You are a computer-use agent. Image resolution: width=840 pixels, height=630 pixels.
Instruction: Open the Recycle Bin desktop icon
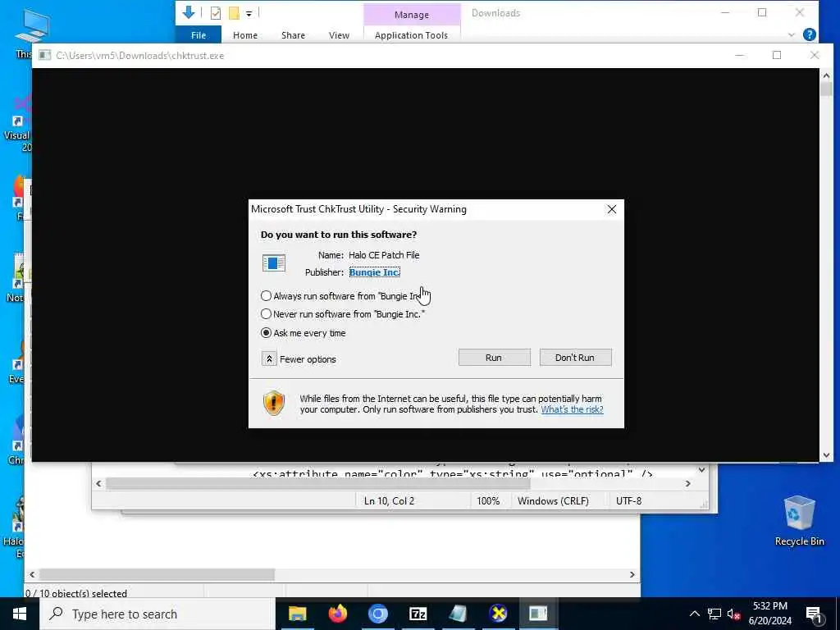[x=799, y=521]
